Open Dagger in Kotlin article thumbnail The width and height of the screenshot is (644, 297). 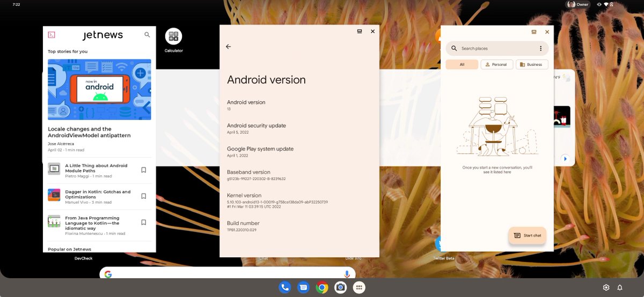[x=54, y=195]
